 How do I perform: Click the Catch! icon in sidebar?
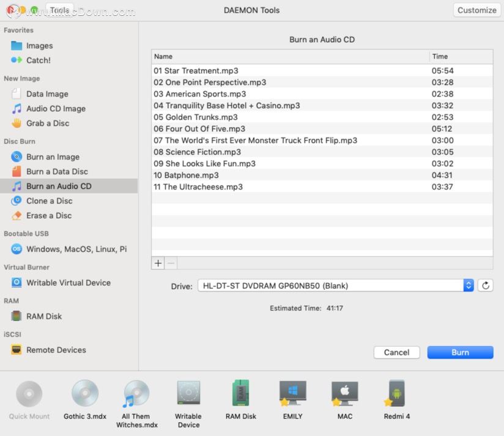coord(17,60)
